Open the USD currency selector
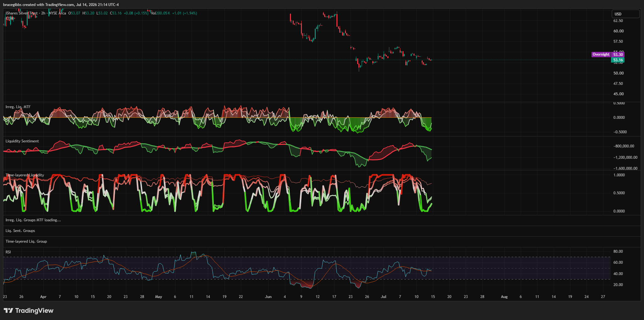This screenshot has width=644, height=320. 625,14
